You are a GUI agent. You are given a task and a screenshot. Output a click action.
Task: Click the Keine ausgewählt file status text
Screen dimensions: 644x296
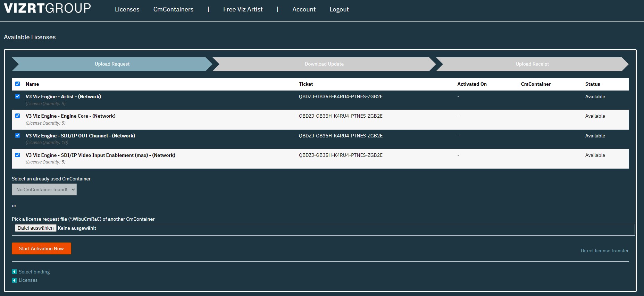(77, 228)
